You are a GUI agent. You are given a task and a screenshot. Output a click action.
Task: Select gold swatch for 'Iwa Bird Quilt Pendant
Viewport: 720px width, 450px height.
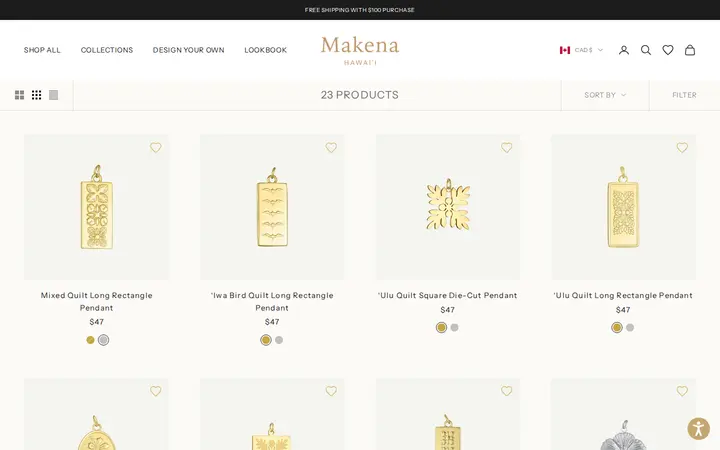(x=266, y=340)
